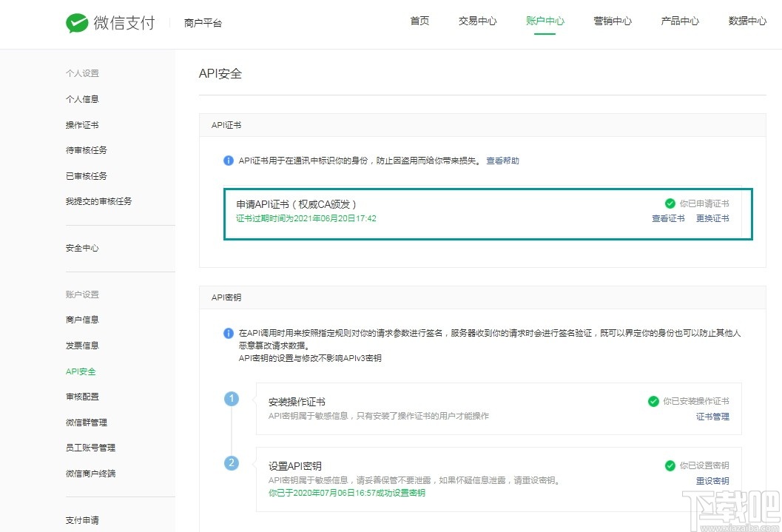Select API安全 in the sidebar
This screenshot has height=532, width=782.
tap(80, 371)
